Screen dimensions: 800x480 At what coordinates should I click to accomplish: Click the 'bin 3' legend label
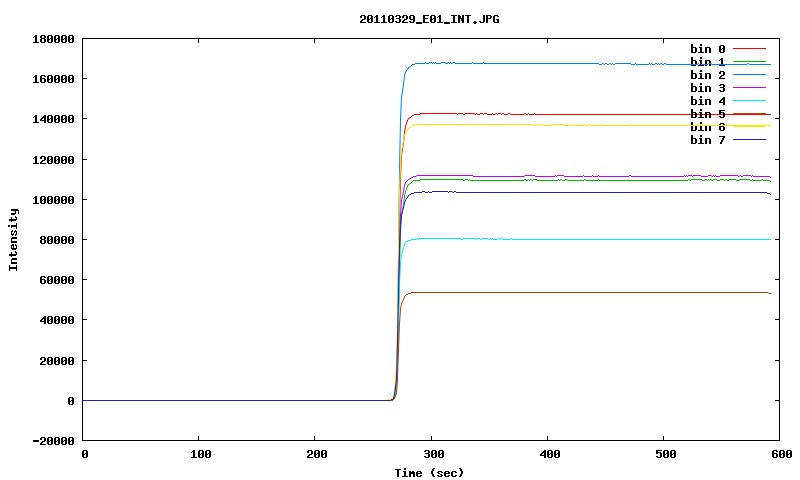(708, 88)
